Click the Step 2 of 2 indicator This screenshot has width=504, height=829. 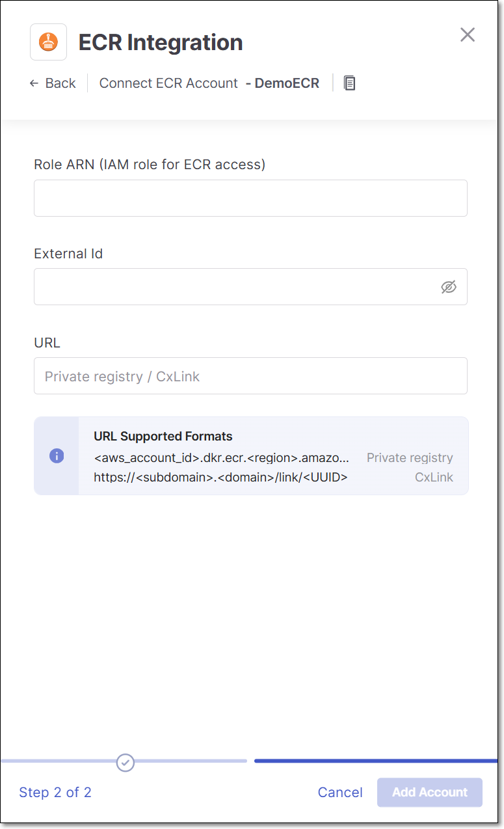55,792
